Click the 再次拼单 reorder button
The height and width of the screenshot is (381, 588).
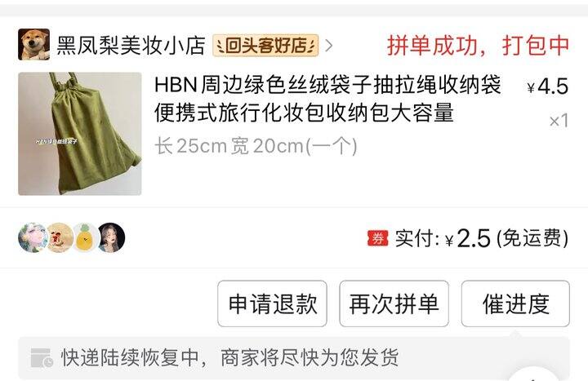click(x=394, y=303)
